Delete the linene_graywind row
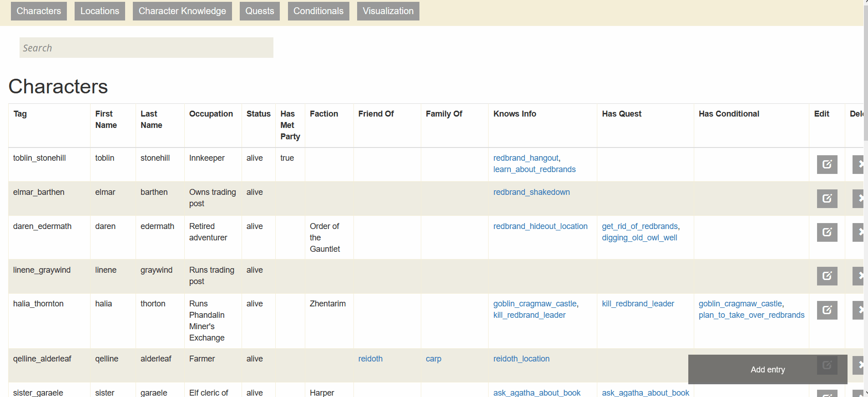868x397 pixels. point(858,276)
